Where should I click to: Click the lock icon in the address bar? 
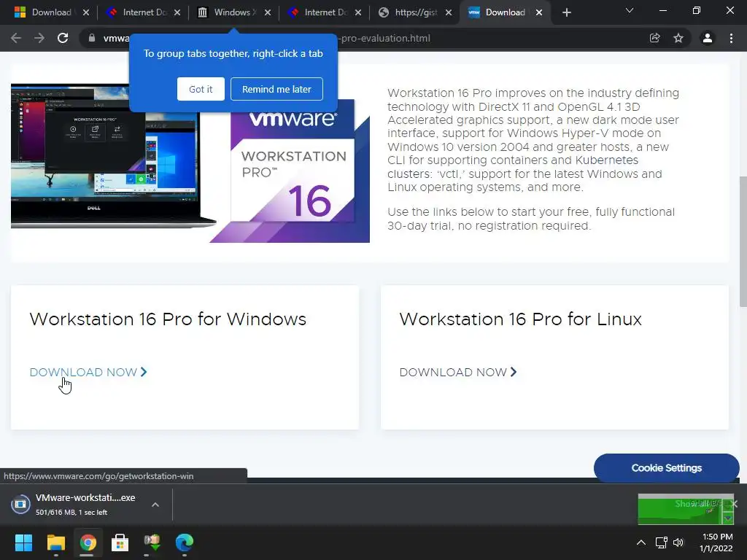(x=91, y=38)
